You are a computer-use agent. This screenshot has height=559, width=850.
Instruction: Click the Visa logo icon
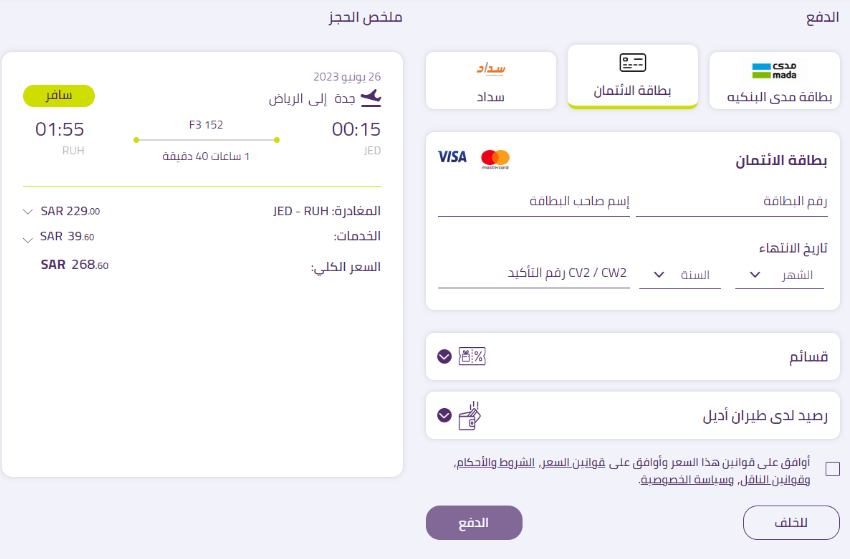(452, 157)
